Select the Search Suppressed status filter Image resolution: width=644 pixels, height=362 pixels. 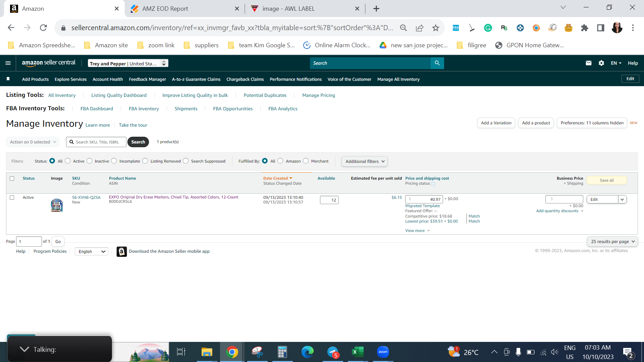(x=186, y=161)
